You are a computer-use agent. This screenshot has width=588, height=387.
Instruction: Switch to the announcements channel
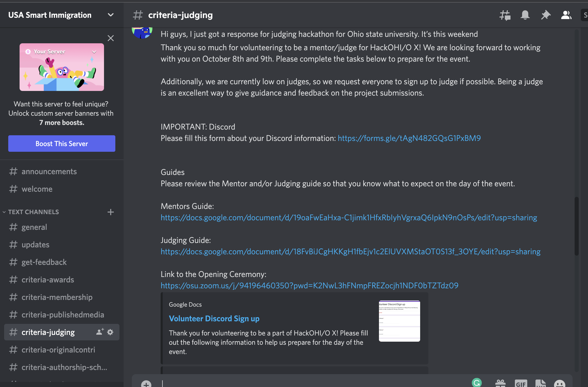point(49,172)
